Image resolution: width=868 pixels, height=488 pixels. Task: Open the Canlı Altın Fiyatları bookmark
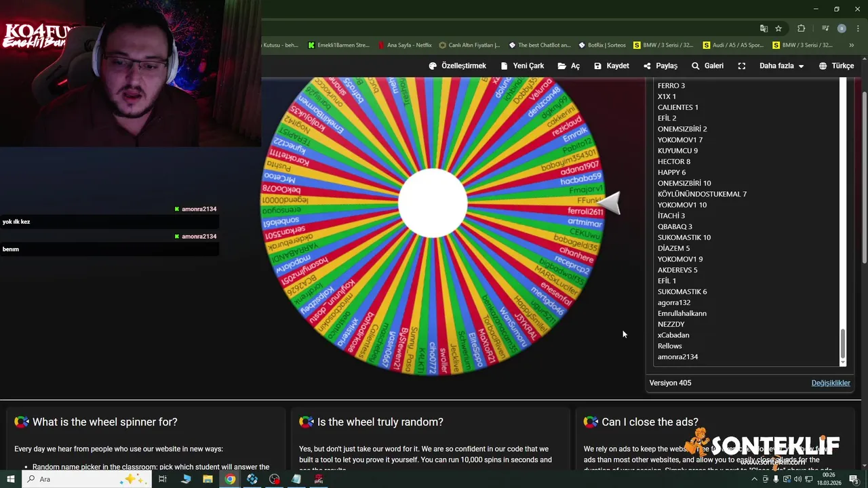pyautogui.click(x=469, y=45)
